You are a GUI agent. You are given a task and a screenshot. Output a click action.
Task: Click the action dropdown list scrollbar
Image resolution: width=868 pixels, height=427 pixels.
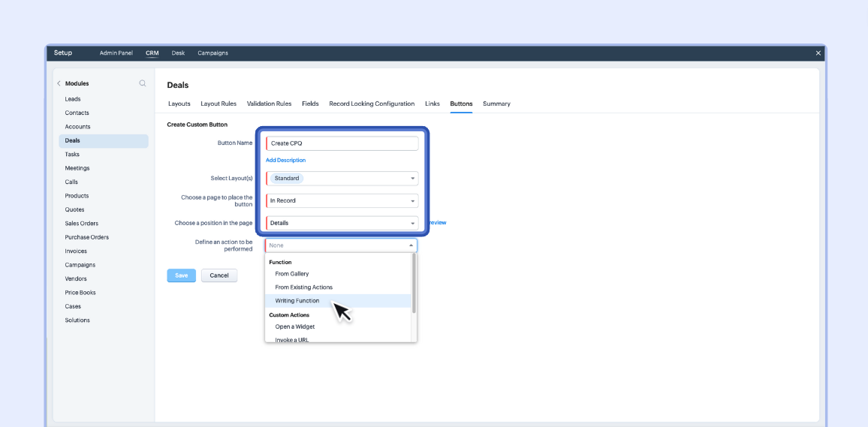[x=414, y=284]
